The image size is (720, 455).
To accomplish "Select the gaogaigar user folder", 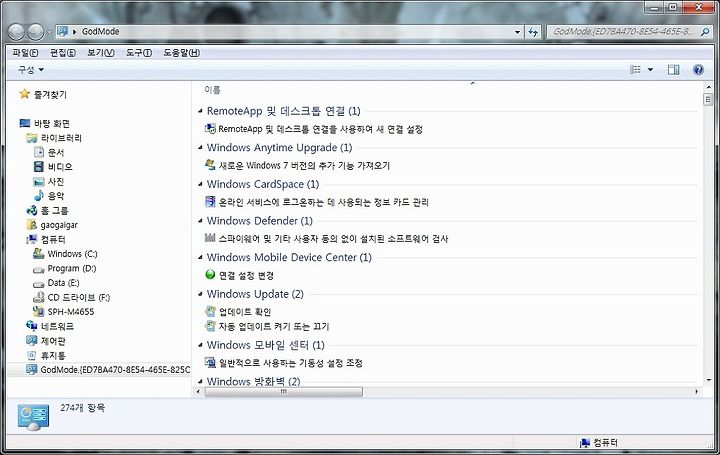I will pyautogui.click(x=59, y=225).
